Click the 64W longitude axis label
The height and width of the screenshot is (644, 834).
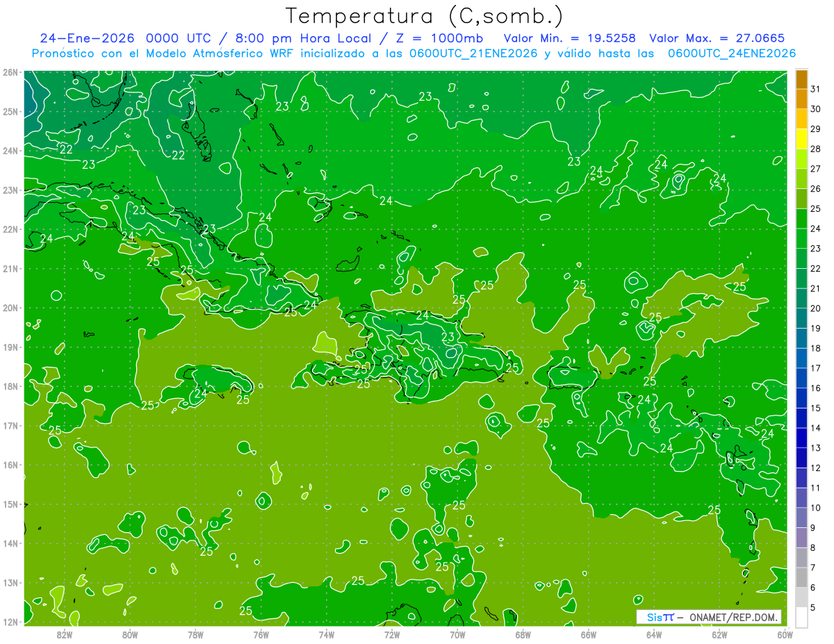(x=654, y=634)
